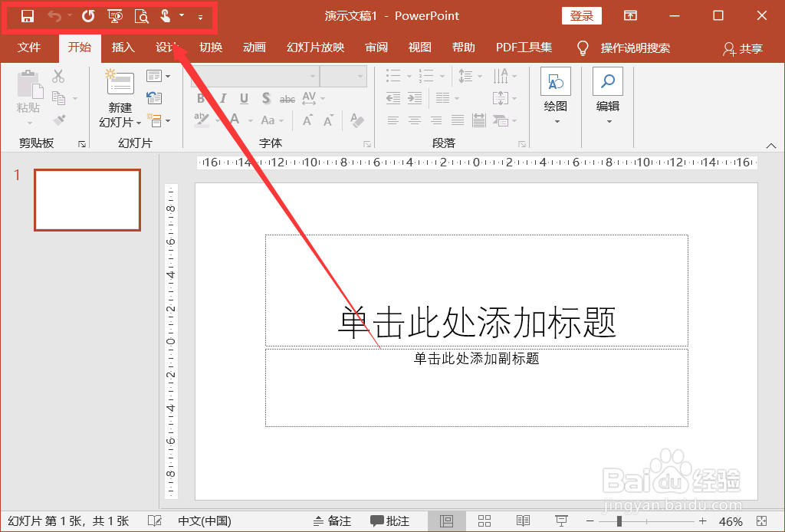Open the 剪贴板 clipboard pane launcher
Image resolution: width=785 pixels, height=532 pixels.
pyautogui.click(x=82, y=144)
